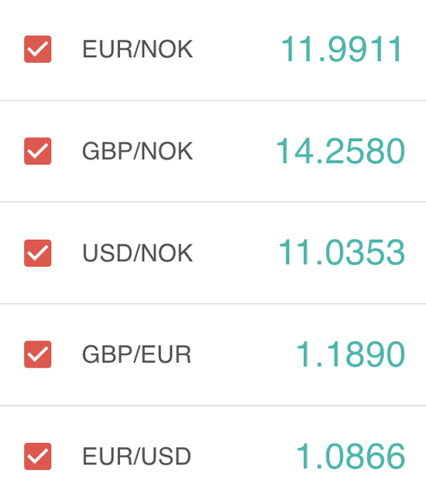426x504 pixels.
Task: Click the 11.9911 exchange rate value
Action: pyautogui.click(x=342, y=49)
